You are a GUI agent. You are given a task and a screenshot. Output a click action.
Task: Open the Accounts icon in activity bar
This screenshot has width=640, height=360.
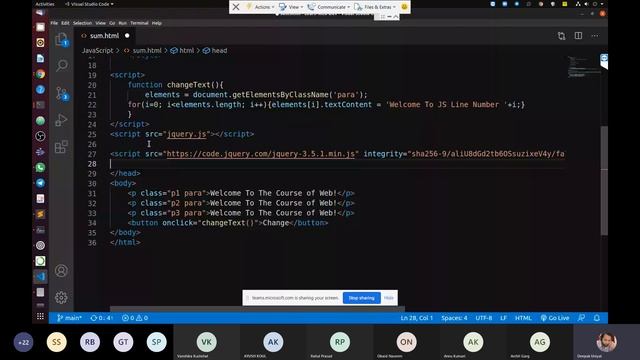[x=61, y=271]
